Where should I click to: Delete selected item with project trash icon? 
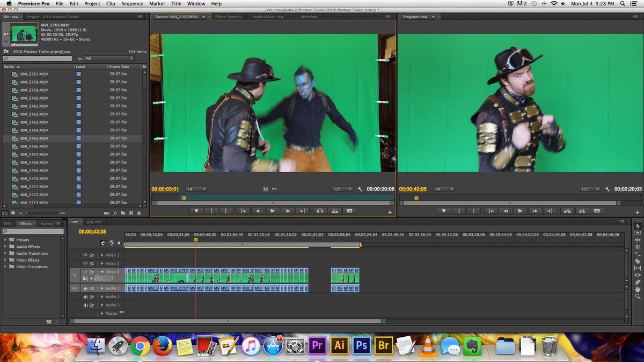[139, 213]
